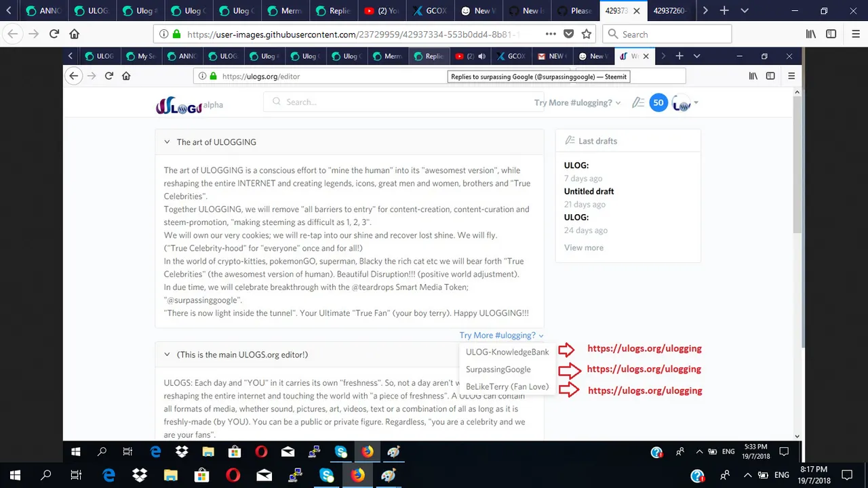Open the blue 50 notifications badge
This screenshot has height=488, width=868.
click(x=658, y=103)
